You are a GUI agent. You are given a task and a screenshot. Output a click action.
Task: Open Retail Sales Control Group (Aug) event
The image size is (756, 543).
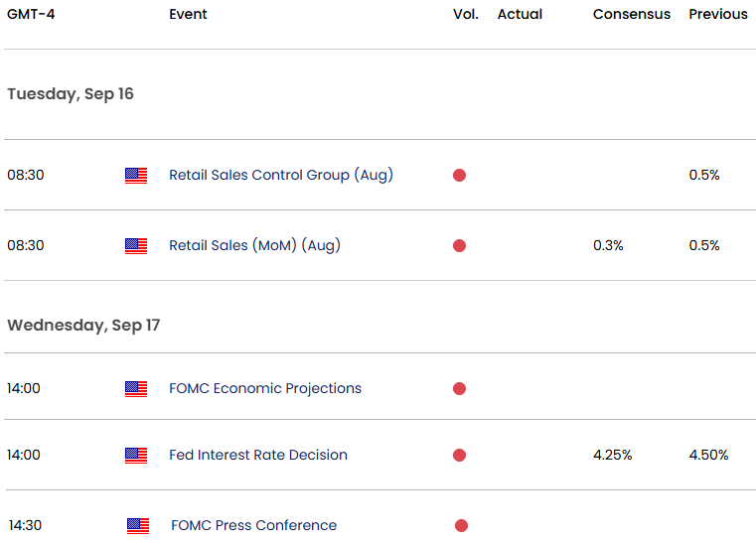(281, 175)
